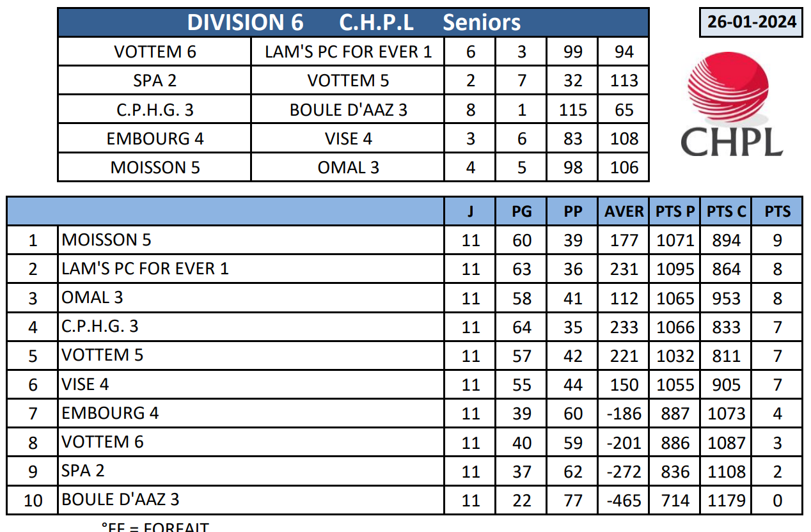
Task: Click the 115 score in match results
Action: click(x=572, y=110)
